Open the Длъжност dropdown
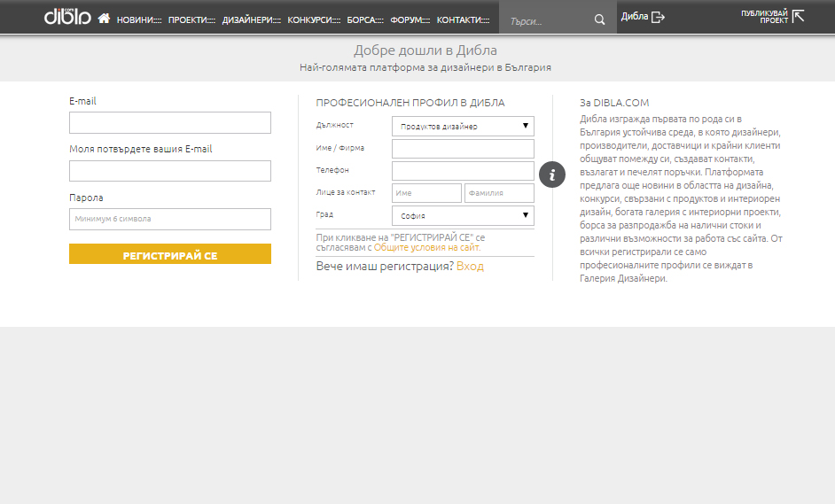This screenshot has width=835, height=504. tap(463, 126)
